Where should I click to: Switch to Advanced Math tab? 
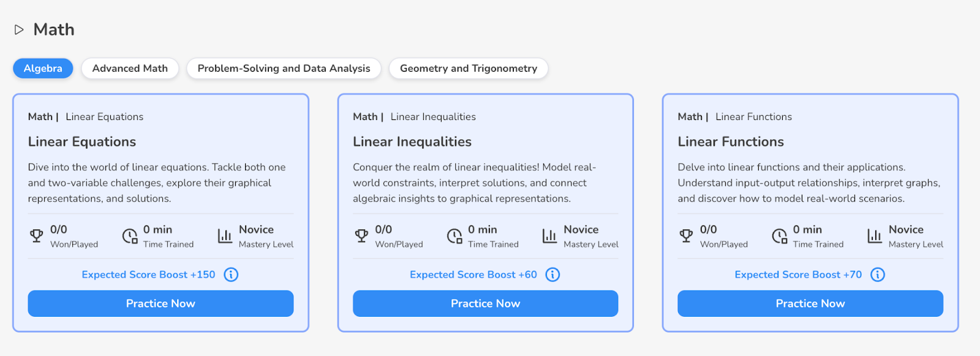pyautogui.click(x=130, y=69)
